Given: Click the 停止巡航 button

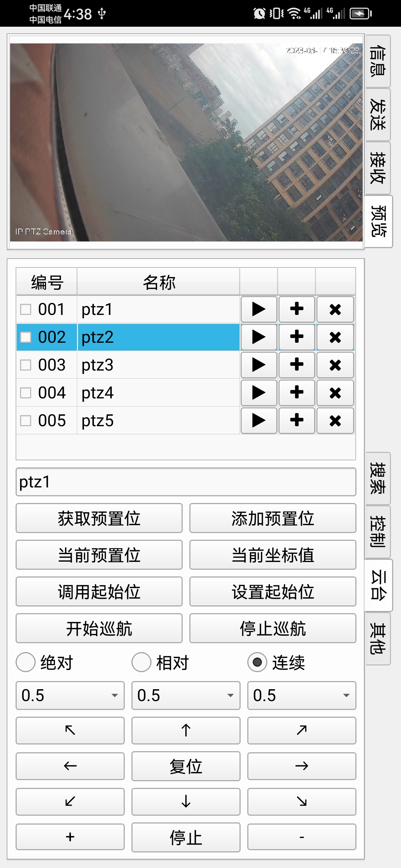Looking at the screenshot, I should 273,628.
